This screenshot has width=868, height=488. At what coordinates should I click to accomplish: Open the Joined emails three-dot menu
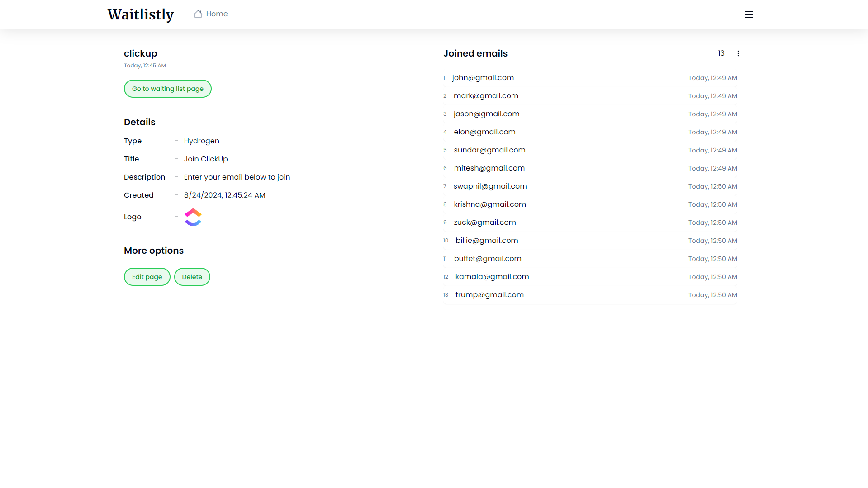point(738,53)
